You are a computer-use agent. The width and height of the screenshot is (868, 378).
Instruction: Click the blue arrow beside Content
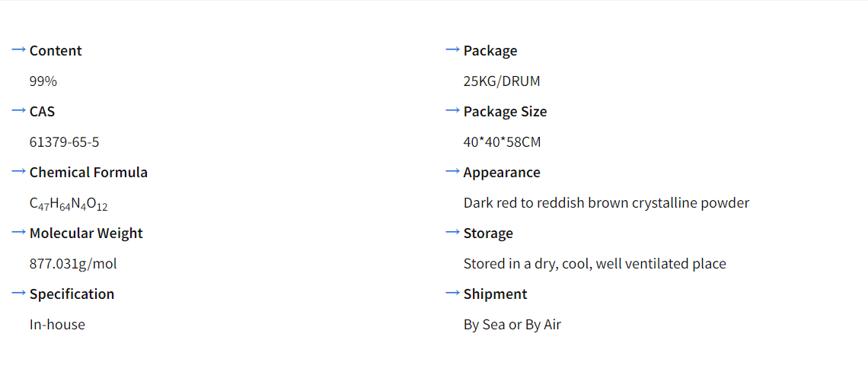point(19,50)
